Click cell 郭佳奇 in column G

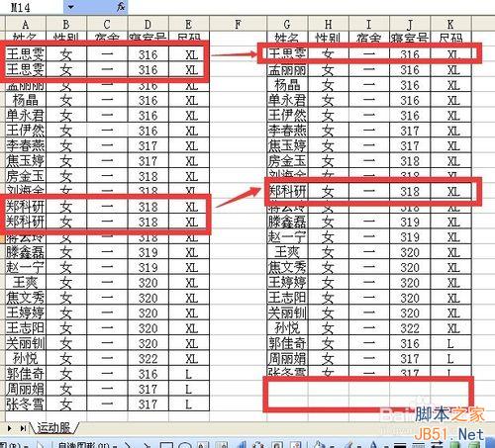point(287,343)
